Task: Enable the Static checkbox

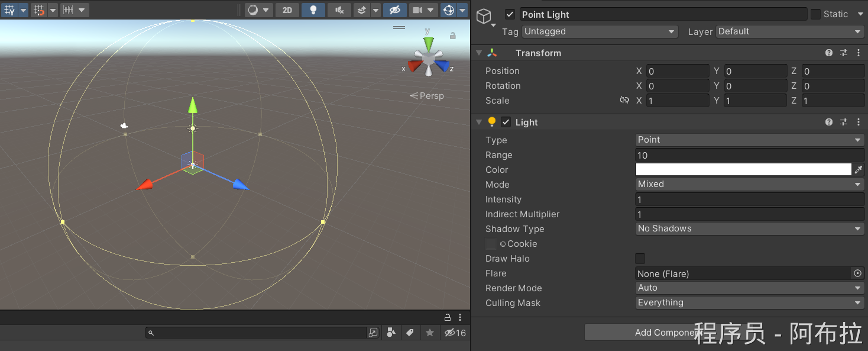Action: pyautogui.click(x=815, y=14)
